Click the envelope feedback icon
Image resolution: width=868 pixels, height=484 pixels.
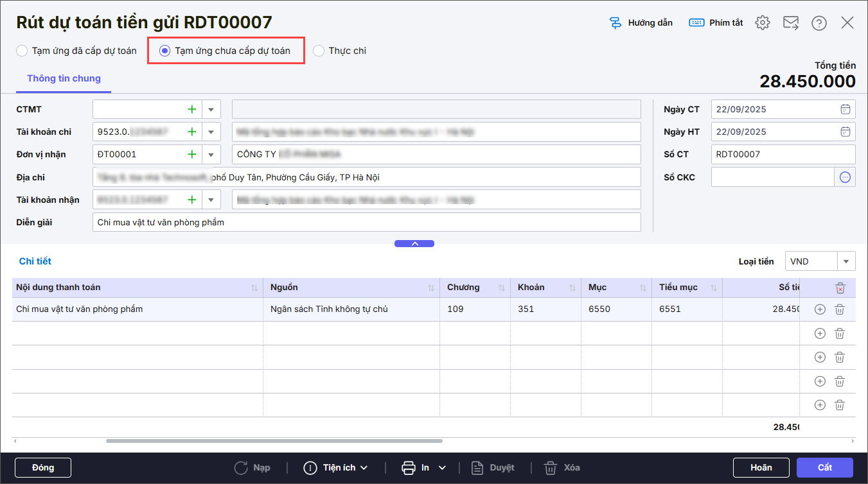tap(790, 23)
